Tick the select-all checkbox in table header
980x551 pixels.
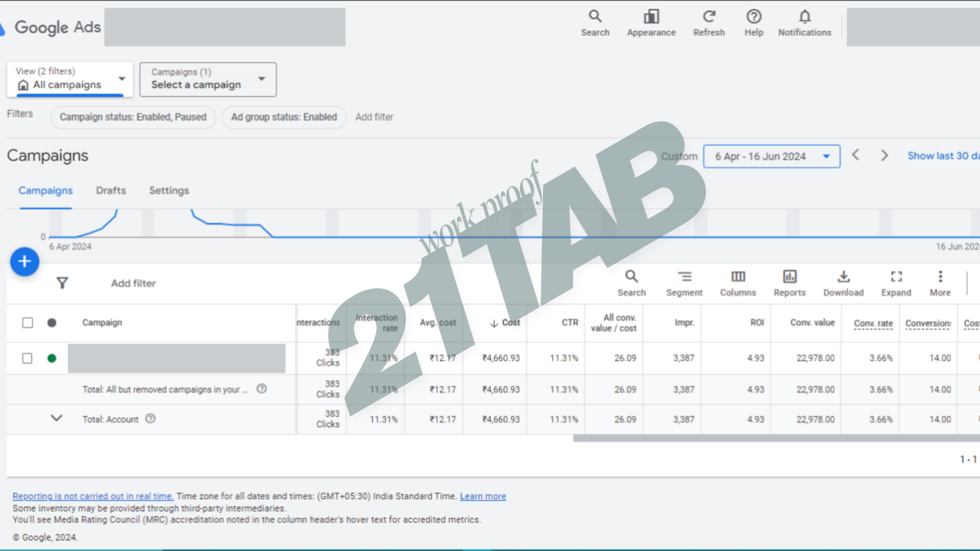coord(28,322)
